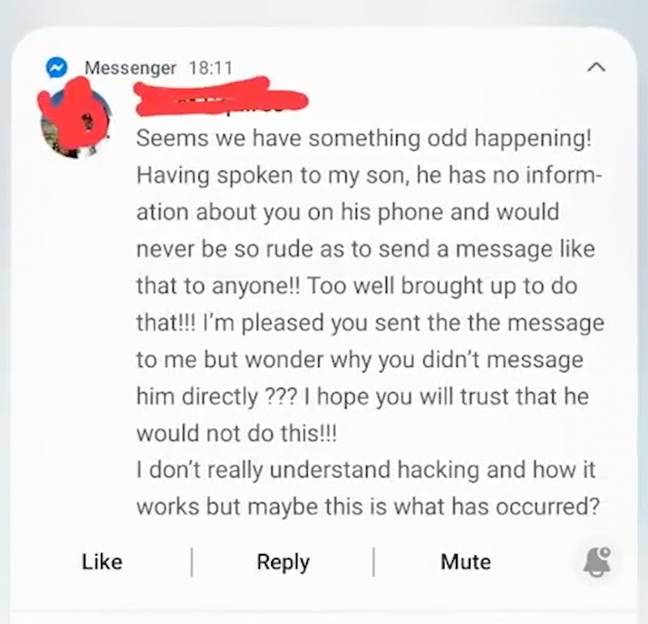Tap the blue Messenger app icon
648x624 pixels.
coord(57,67)
